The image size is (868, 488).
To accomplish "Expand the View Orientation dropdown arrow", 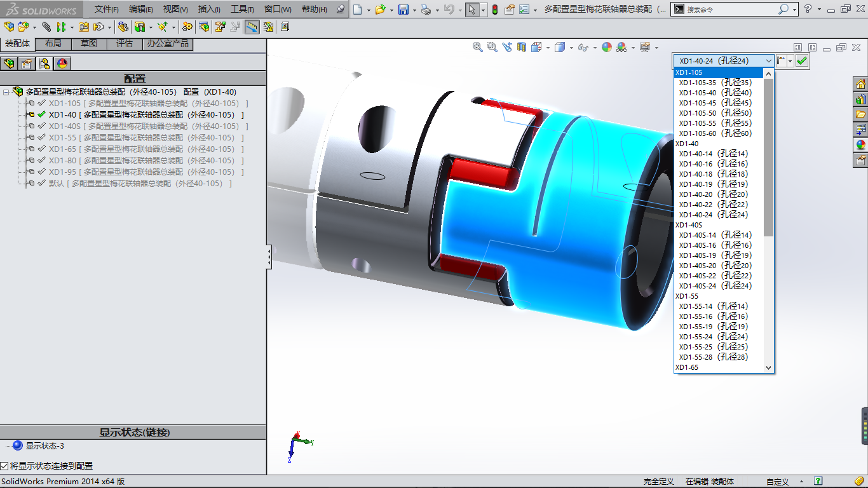I will [x=548, y=48].
